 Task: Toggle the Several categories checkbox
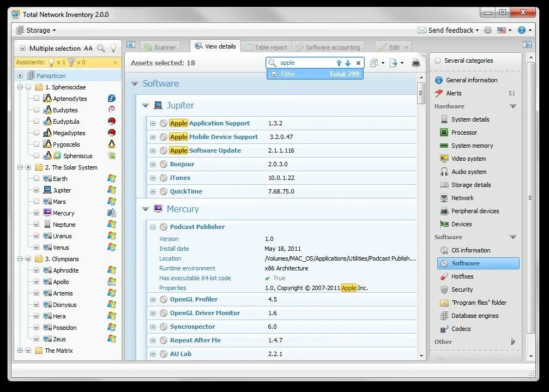(x=438, y=61)
